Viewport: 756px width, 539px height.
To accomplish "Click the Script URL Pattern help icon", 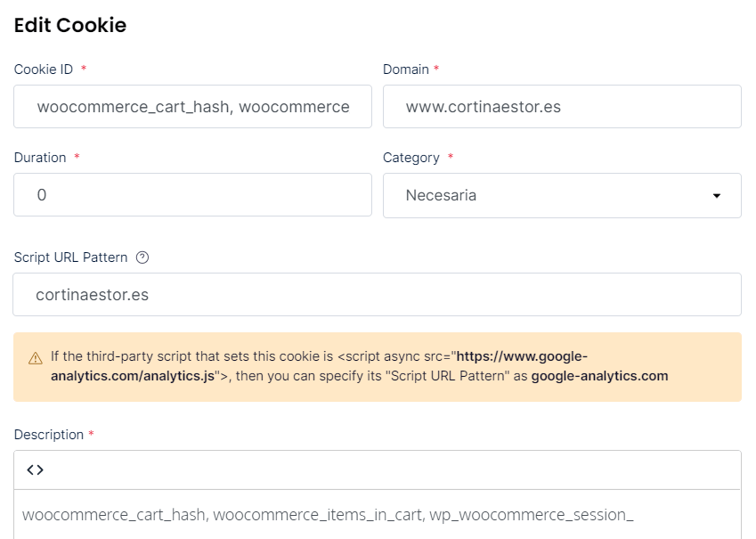I will point(142,257).
